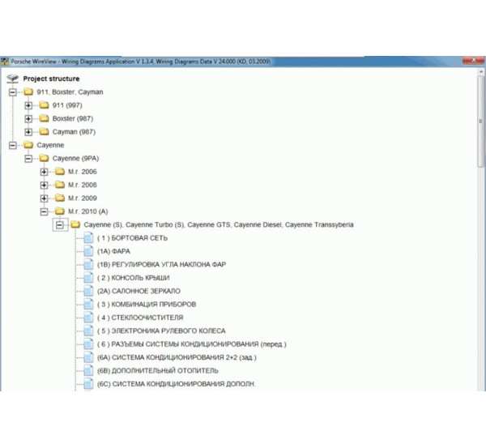
Task: Collapse the Cayenne top-level node
Action: click(13, 145)
